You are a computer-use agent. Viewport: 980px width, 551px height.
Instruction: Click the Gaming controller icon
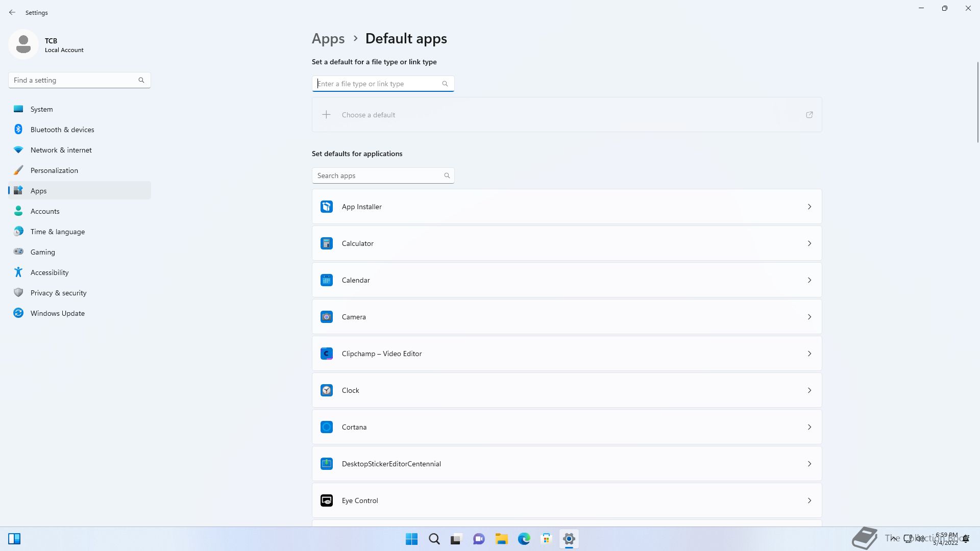tap(18, 252)
